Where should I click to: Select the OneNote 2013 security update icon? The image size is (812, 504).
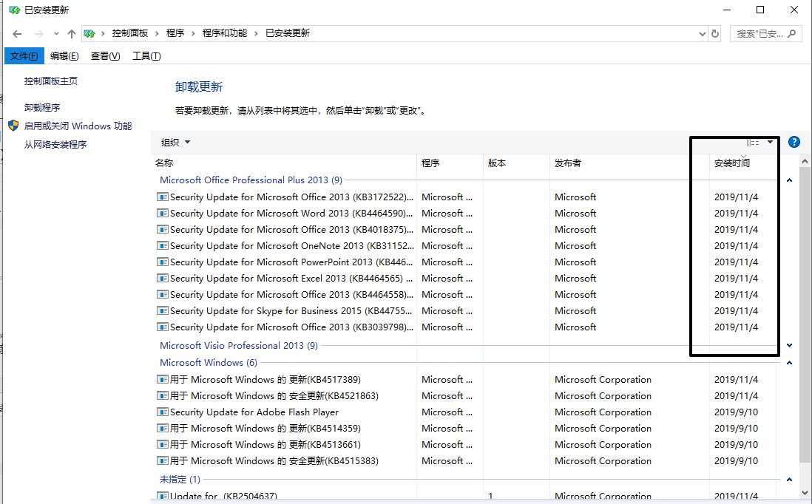pyautogui.click(x=163, y=246)
